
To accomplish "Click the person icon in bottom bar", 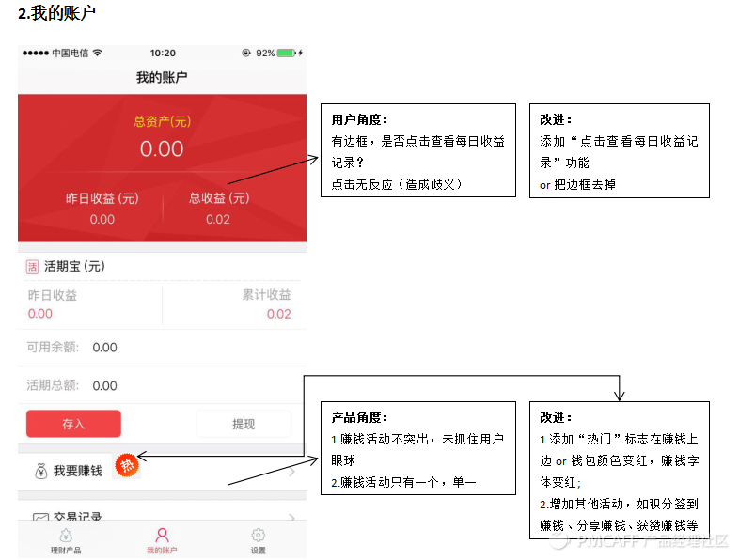I will point(162,535).
